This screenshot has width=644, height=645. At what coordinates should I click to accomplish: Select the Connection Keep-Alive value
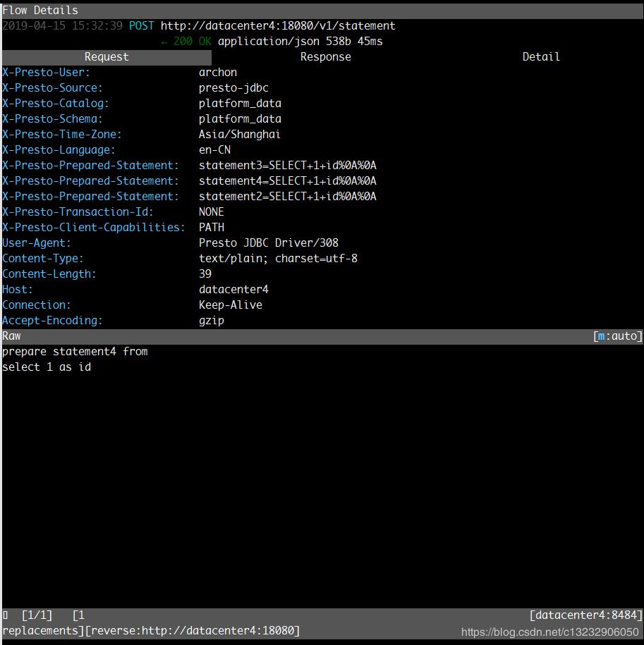pyautogui.click(x=231, y=305)
